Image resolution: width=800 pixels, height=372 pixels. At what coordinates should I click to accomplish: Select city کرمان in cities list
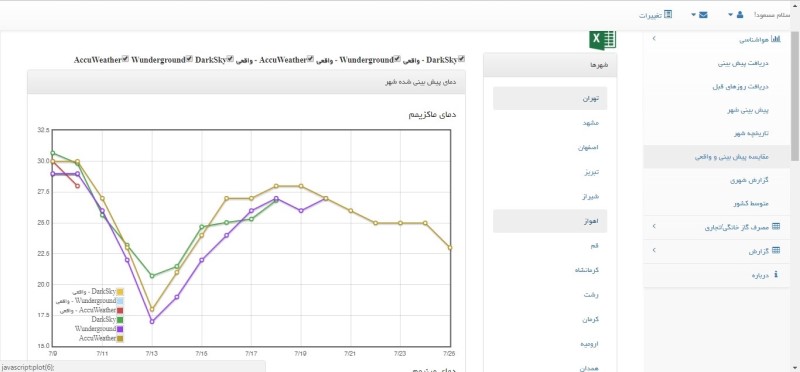(x=550, y=319)
